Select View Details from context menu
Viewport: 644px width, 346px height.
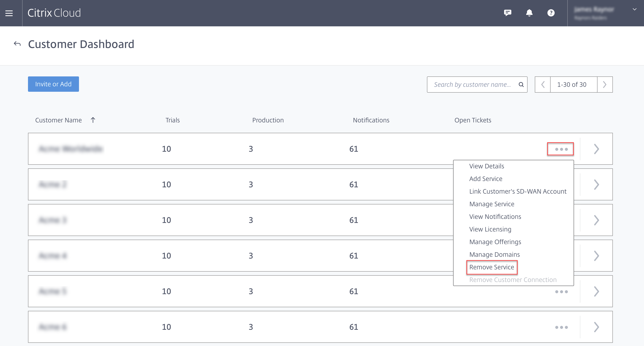pyautogui.click(x=486, y=166)
